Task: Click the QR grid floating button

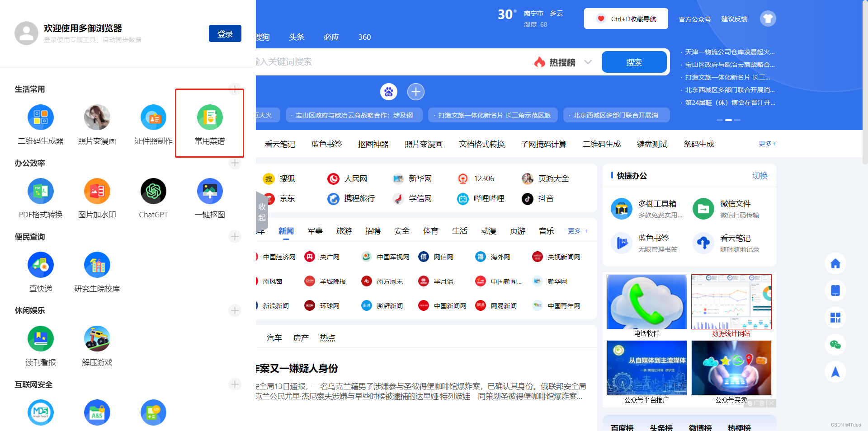Action: [x=835, y=318]
